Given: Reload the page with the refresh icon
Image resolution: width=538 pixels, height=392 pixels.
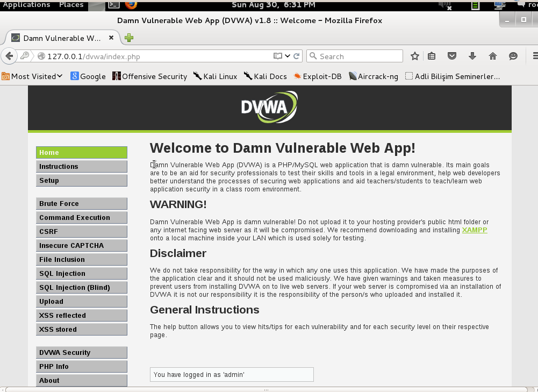Looking at the screenshot, I should pos(296,56).
